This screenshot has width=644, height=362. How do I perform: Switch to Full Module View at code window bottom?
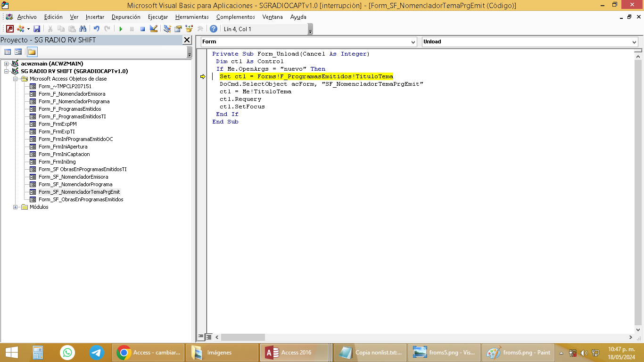tap(208, 337)
